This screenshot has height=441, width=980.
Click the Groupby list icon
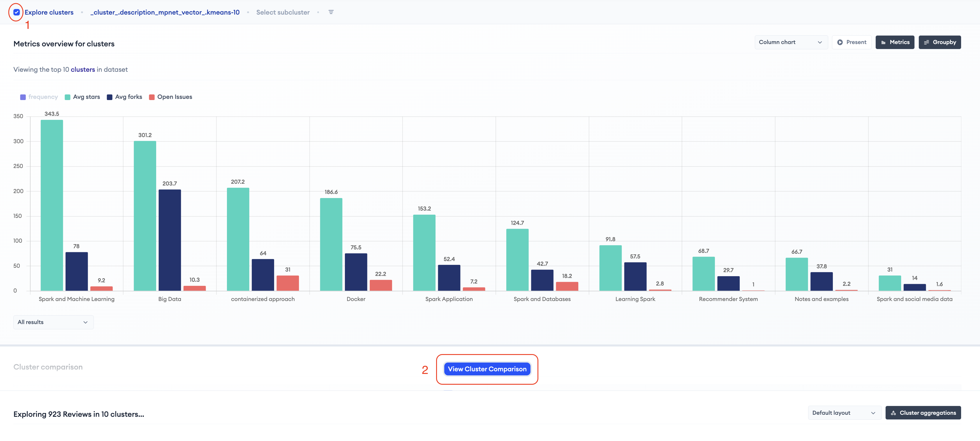point(926,42)
